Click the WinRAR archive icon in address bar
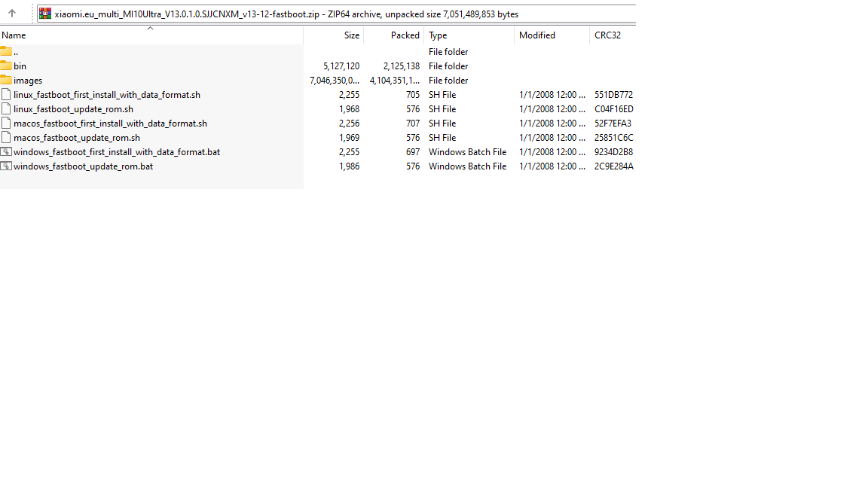 tap(45, 14)
